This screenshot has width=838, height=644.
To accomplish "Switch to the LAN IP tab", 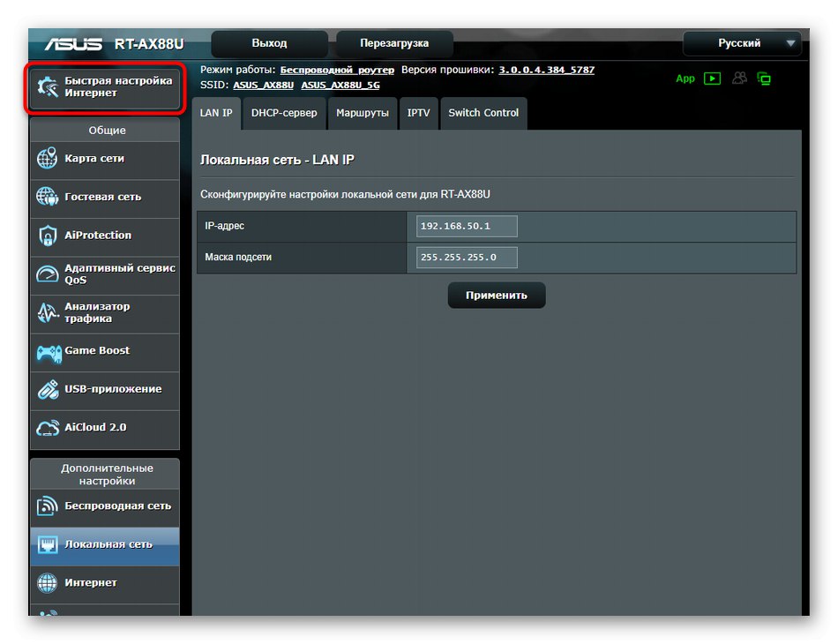I will point(216,113).
